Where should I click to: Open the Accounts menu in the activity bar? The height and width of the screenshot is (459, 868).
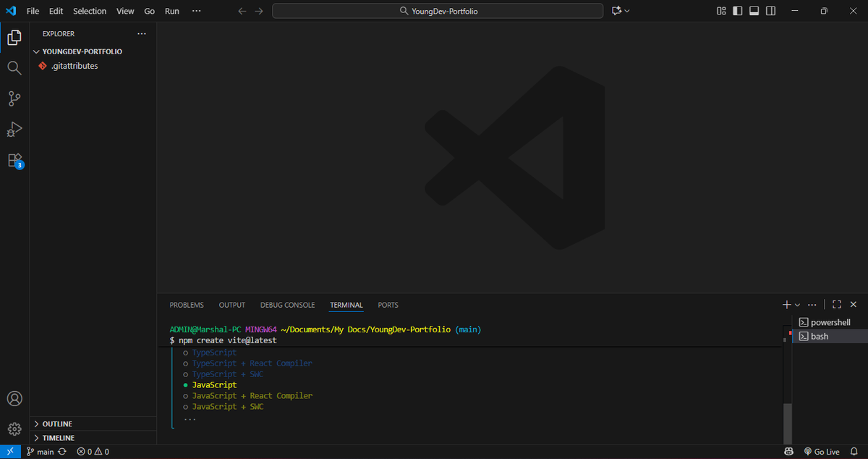click(14, 398)
